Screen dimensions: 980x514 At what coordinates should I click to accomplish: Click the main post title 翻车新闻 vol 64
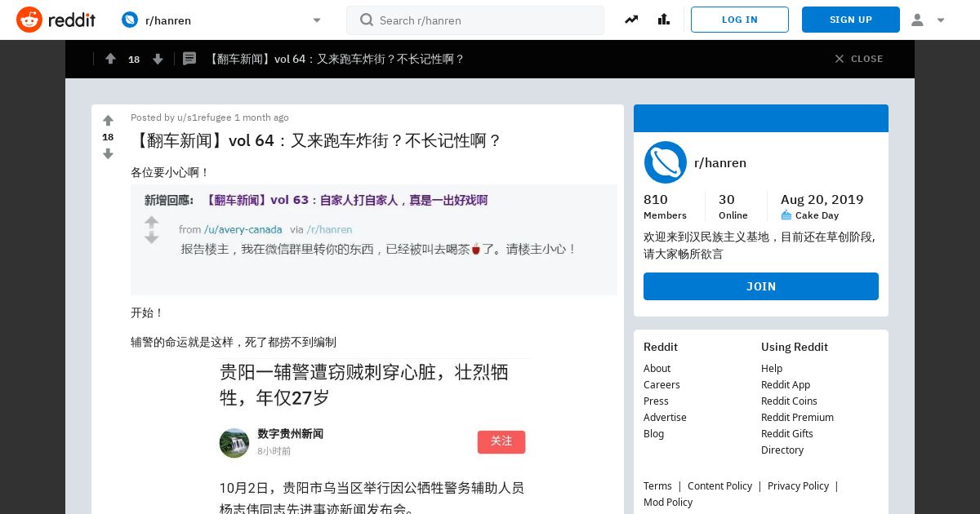pos(316,140)
